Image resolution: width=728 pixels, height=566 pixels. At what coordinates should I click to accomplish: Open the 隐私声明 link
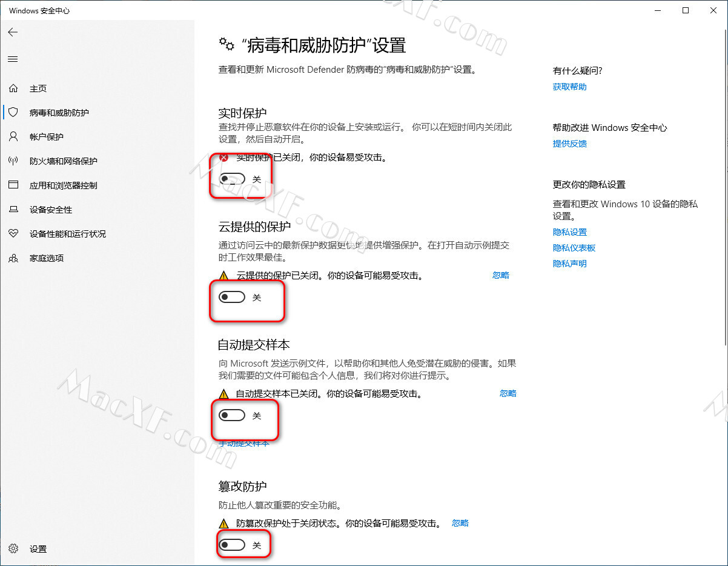(569, 264)
